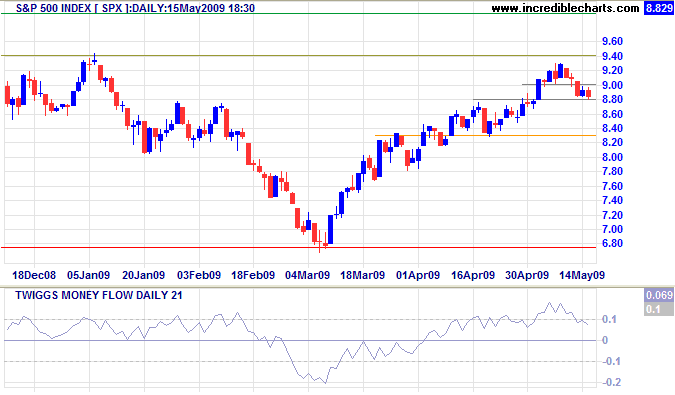
Task: Click the 04Mar09 date label
Action: [x=307, y=275]
